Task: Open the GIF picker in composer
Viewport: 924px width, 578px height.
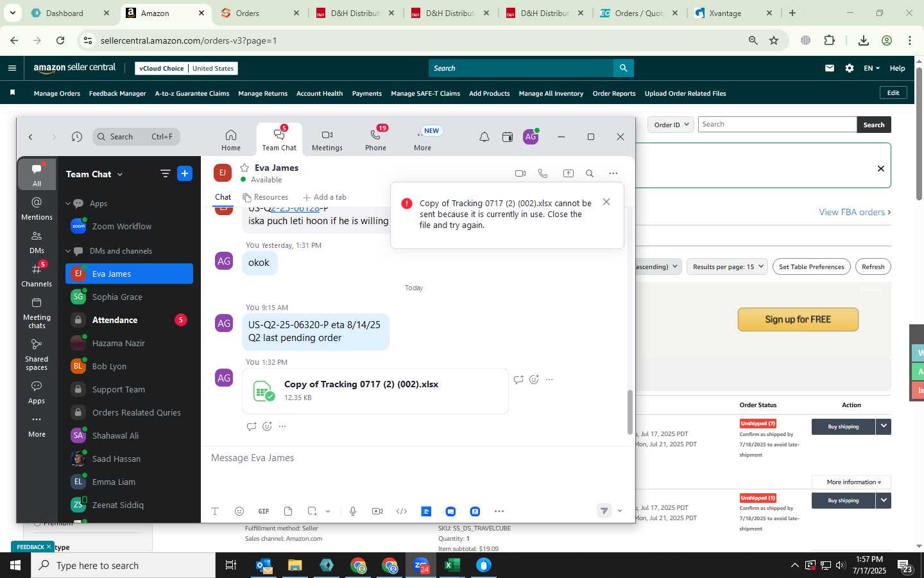Action: [x=264, y=511]
